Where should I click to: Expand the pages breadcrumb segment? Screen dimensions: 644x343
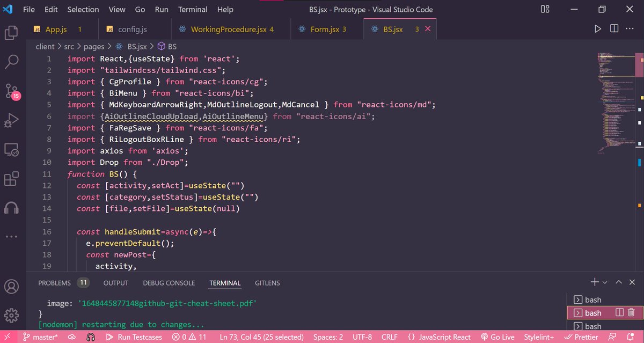pos(94,47)
